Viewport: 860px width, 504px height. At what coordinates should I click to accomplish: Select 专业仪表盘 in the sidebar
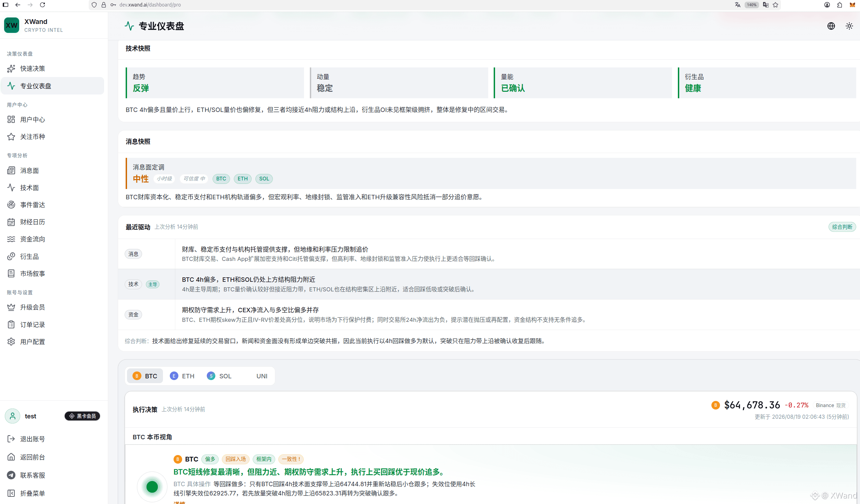pyautogui.click(x=53, y=86)
